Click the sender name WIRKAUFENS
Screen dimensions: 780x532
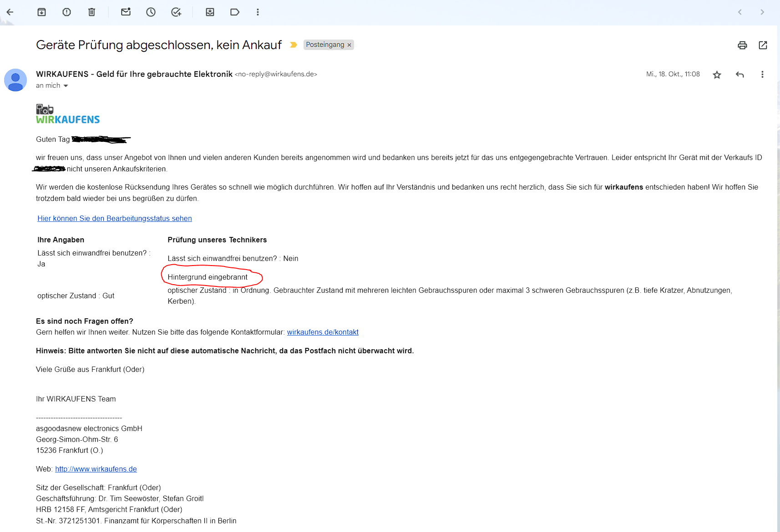point(134,74)
